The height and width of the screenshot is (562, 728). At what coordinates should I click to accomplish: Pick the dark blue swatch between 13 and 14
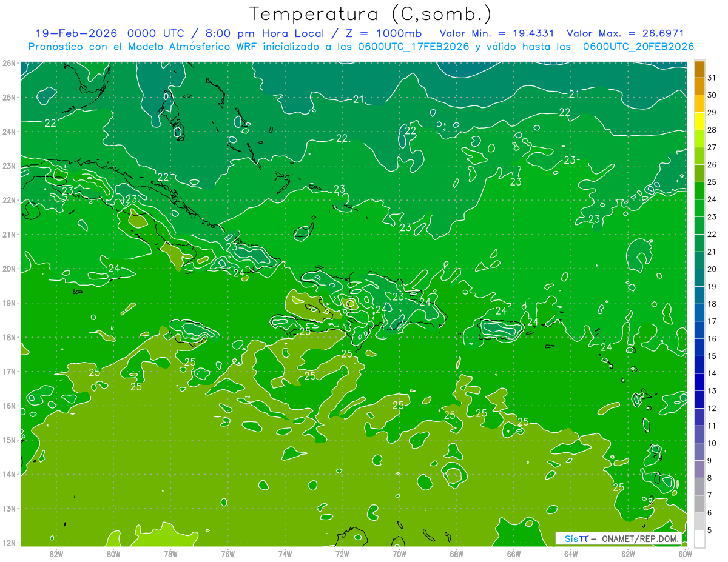(x=700, y=382)
